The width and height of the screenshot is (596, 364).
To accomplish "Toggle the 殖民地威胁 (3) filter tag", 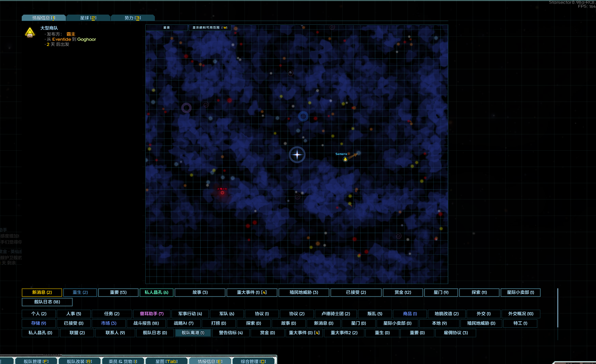I will point(304,292).
